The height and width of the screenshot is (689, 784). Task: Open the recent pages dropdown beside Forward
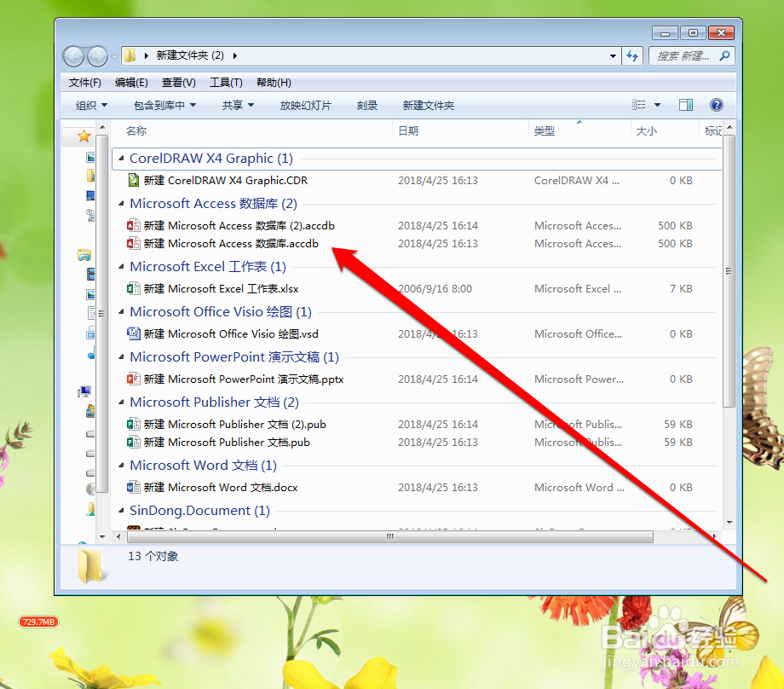[x=114, y=56]
